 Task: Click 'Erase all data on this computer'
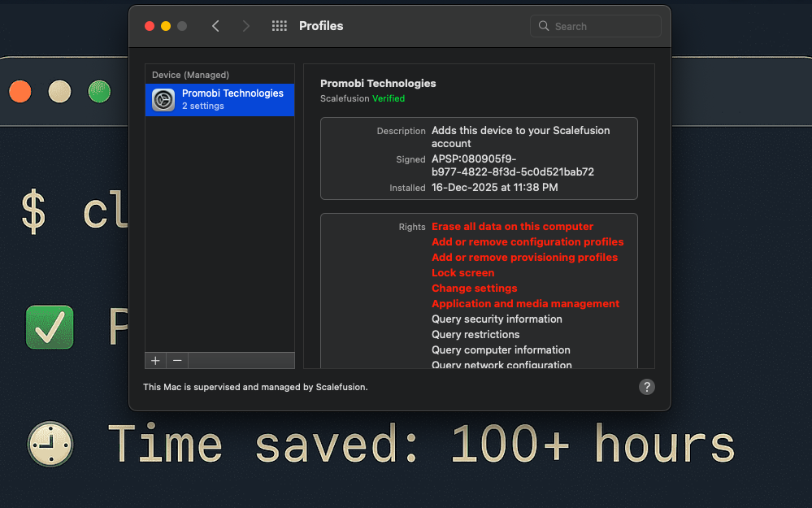(x=512, y=226)
